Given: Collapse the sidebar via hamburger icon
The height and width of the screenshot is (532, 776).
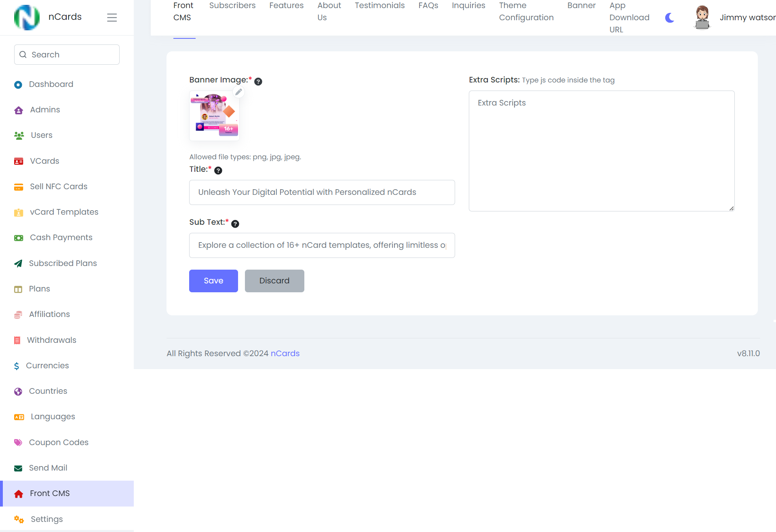Looking at the screenshot, I should 112,17.
